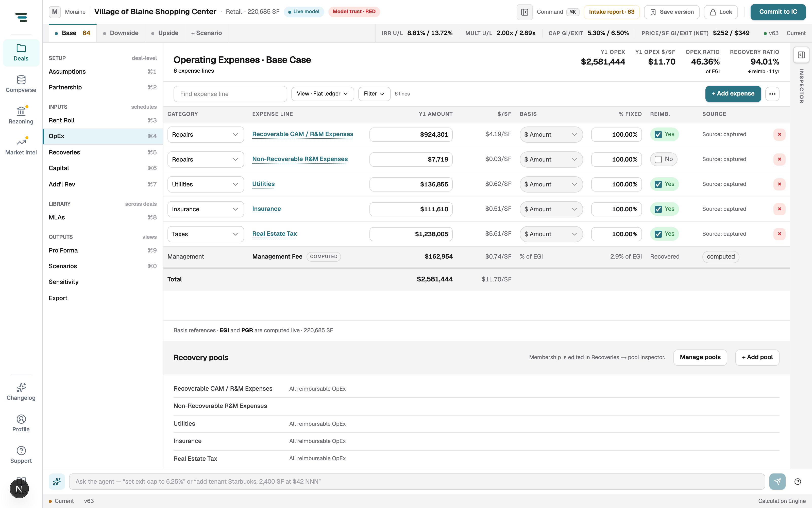Open the more options ellipsis menu
The width and height of the screenshot is (812, 508).
tap(772, 94)
